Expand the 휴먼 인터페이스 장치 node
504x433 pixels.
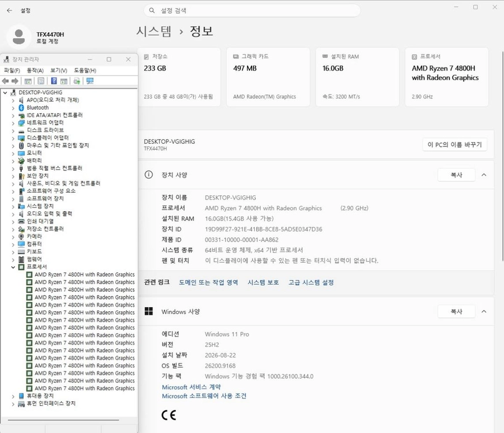(x=13, y=404)
